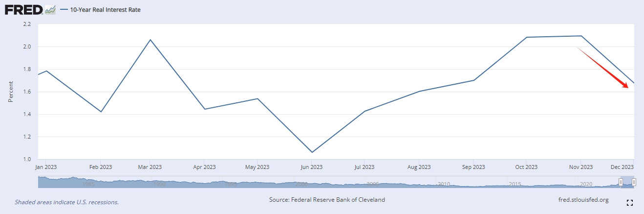This screenshot has width=644, height=214.
Task: Grab the right range slider handle
Action: point(634,182)
